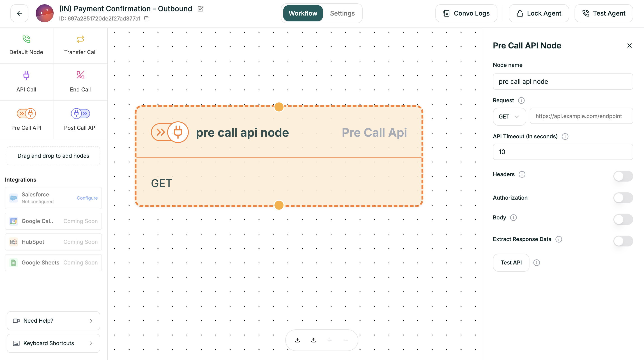Click the zoom in plus control
The width and height of the screenshot is (644, 360).
pyautogui.click(x=330, y=340)
